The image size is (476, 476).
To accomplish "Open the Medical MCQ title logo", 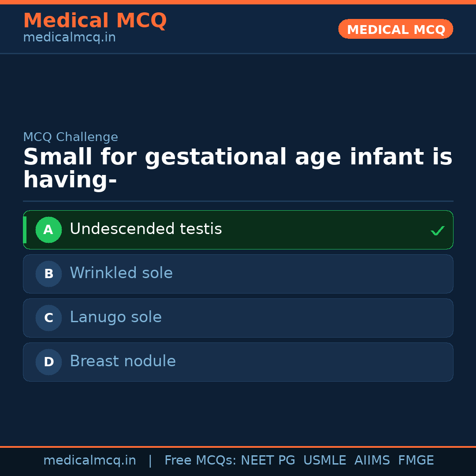I will tap(95, 21).
